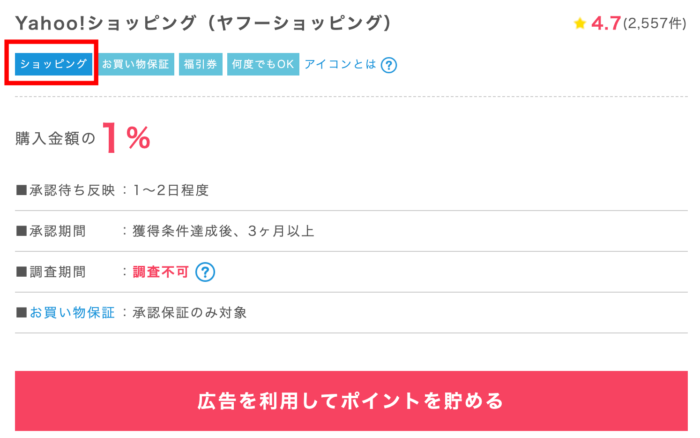The width and height of the screenshot is (700, 438).
Task: Click the 何度でもOK badge tag
Action: tap(263, 65)
